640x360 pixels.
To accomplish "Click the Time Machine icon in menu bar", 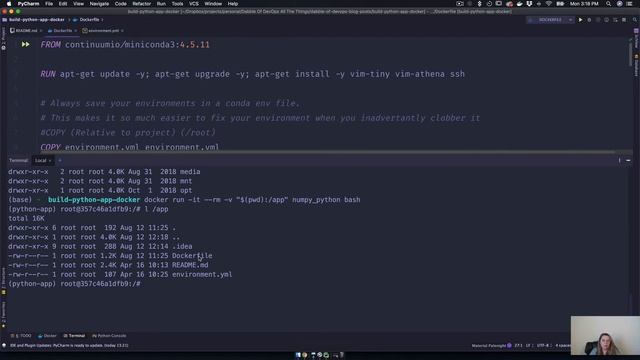I will (489, 4).
